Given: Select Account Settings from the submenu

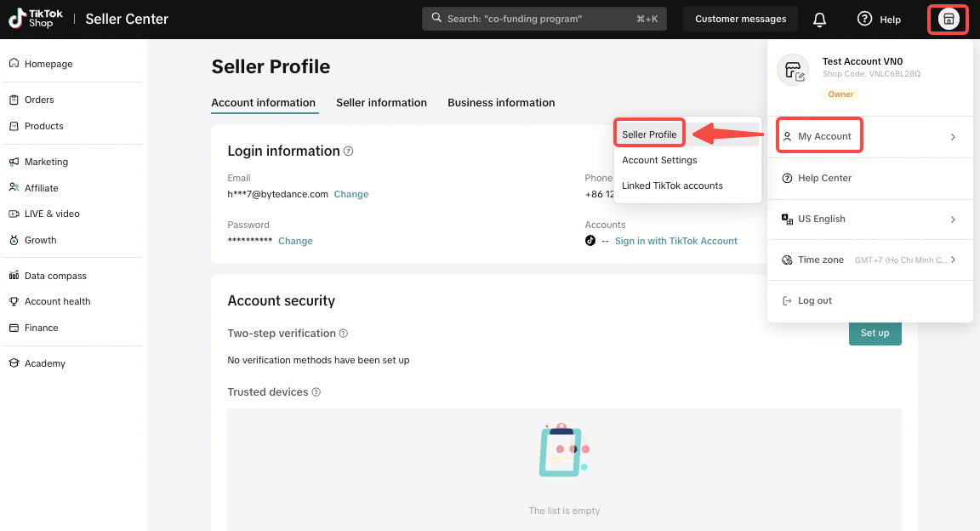Looking at the screenshot, I should tap(659, 160).
